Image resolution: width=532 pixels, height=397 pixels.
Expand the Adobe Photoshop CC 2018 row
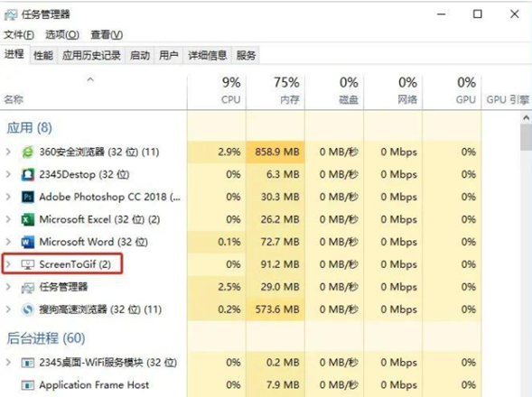point(8,197)
